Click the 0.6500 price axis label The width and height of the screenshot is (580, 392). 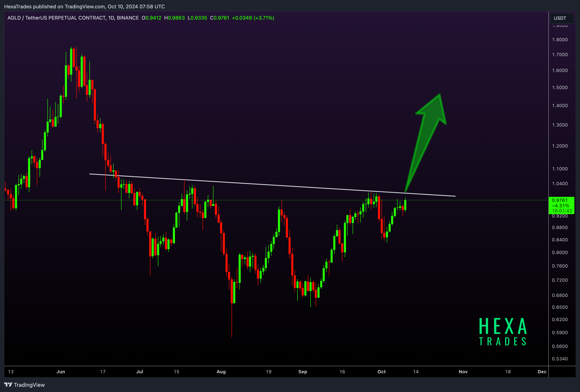pyautogui.click(x=560, y=307)
